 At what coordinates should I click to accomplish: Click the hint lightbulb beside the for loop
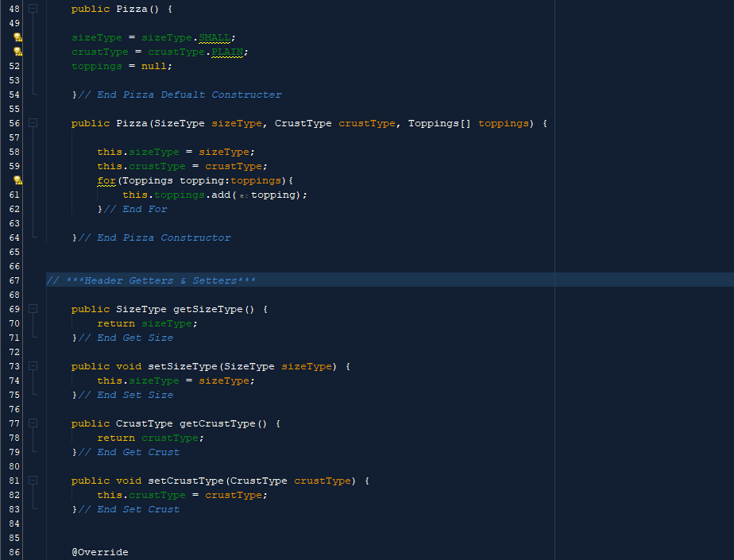[17, 180]
